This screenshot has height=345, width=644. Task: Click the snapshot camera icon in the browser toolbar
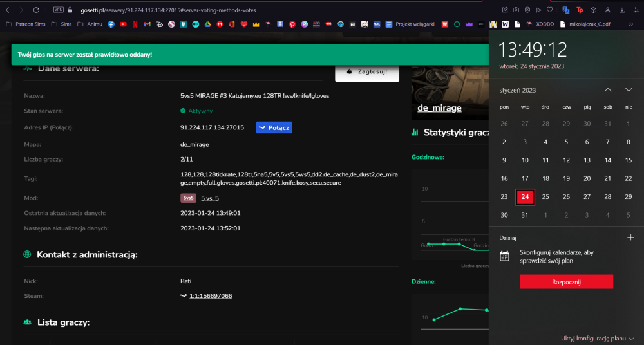(x=516, y=10)
